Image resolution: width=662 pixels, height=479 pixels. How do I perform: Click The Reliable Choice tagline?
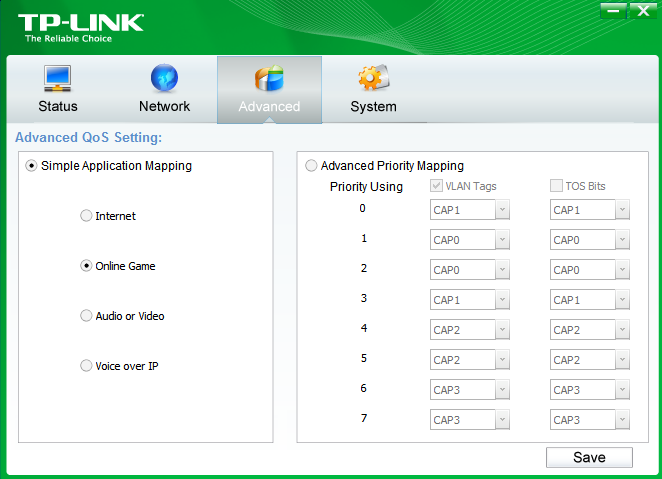pyautogui.click(x=68, y=38)
